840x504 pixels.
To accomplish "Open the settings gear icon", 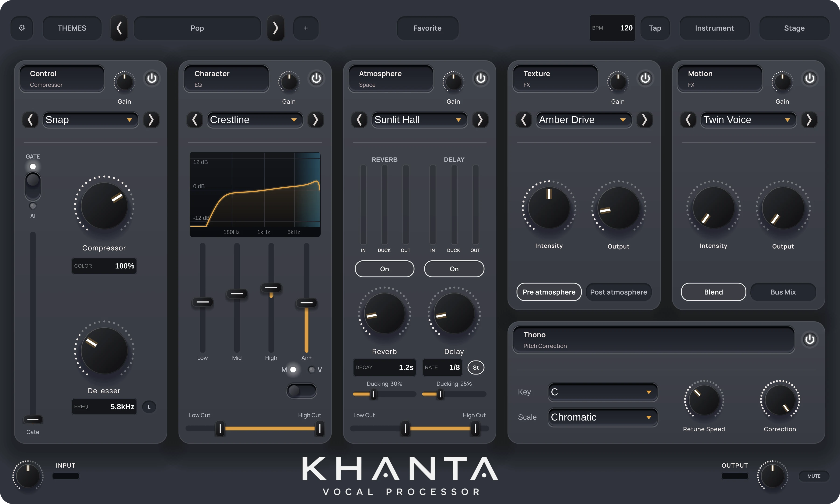I will (x=22, y=28).
